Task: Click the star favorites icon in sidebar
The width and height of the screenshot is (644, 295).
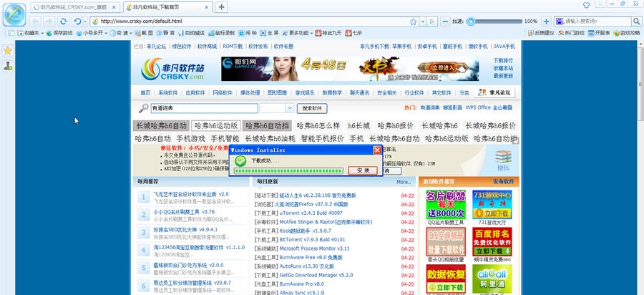Action: (x=7, y=51)
